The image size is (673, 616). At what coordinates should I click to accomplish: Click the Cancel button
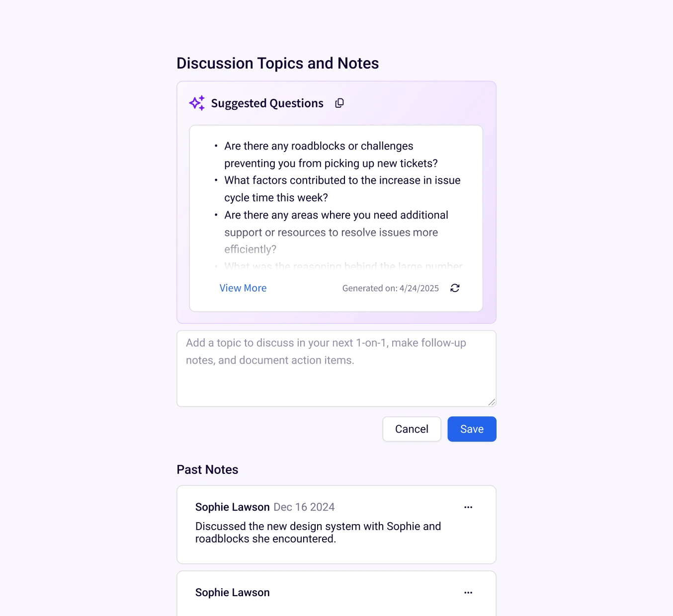point(412,429)
